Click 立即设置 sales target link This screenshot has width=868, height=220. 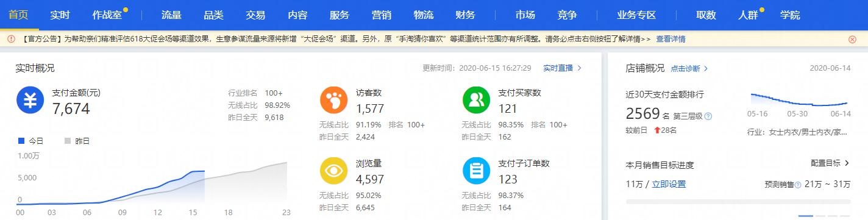[669, 184]
